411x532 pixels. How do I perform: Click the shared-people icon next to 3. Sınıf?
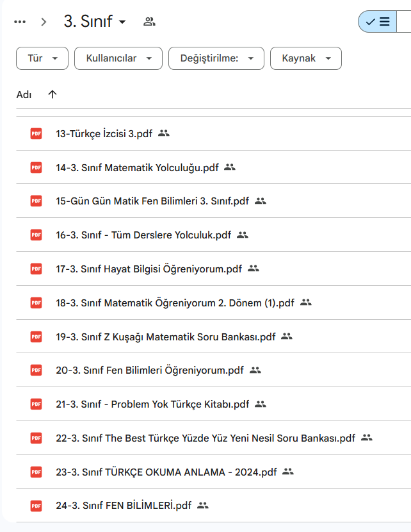click(x=149, y=22)
